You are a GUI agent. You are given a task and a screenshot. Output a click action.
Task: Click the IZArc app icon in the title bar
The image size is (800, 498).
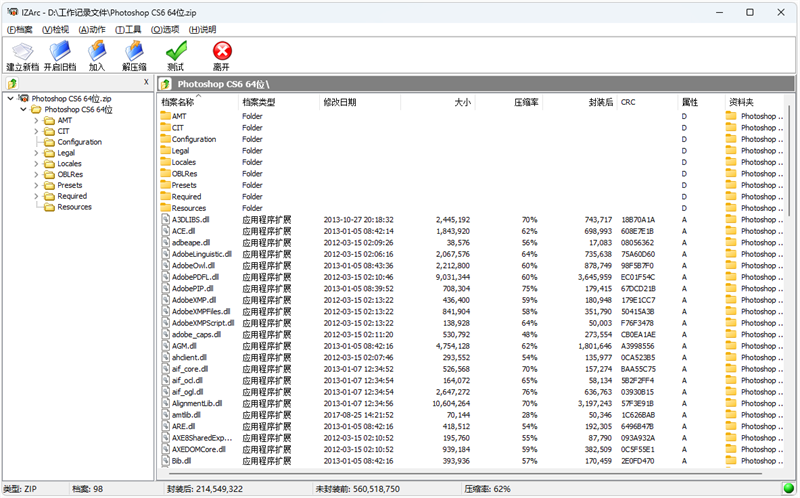[12, 12]
